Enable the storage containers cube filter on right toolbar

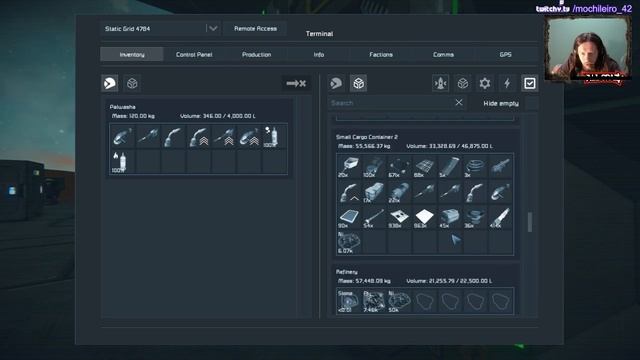click(462, 83)
